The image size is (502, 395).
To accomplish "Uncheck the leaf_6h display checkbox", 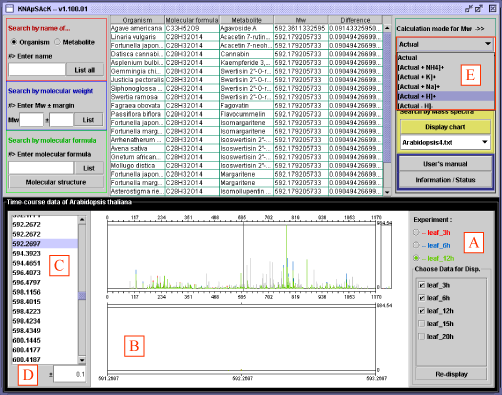I will coord(422,298).
